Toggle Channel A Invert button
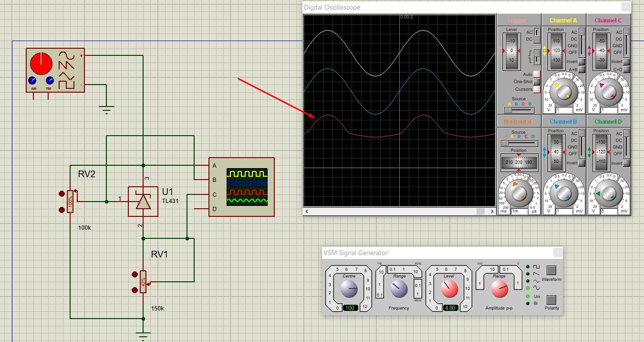This screenshot has width=644, height=342. click(581, 62)
